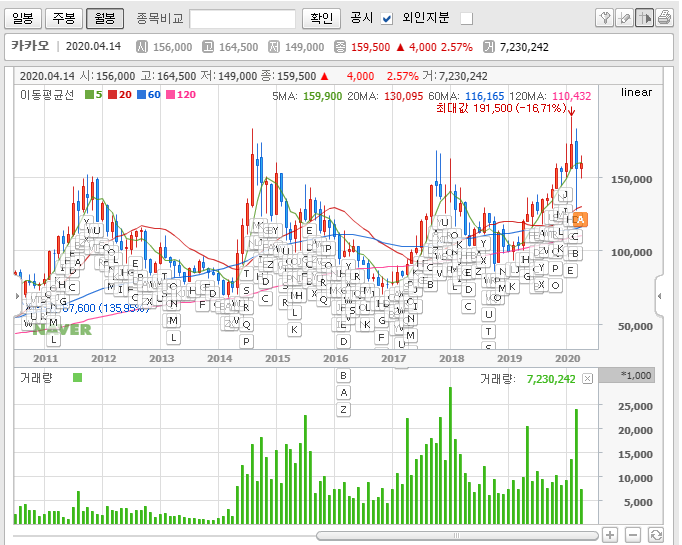Close the 거래량 volume panel

(587, 378)
